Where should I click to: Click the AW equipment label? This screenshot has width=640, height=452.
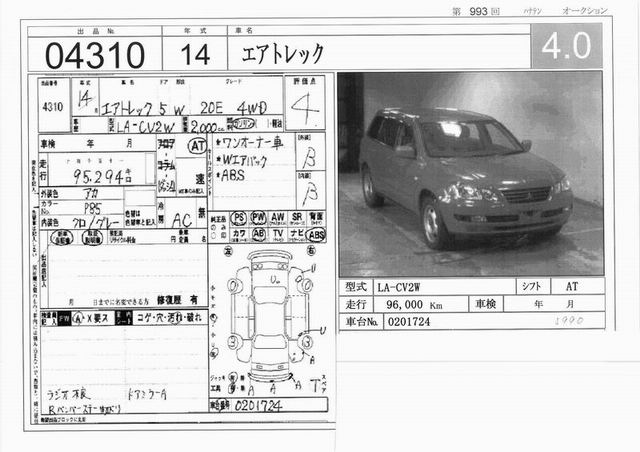pyautogui.click(x=277, y=216)
